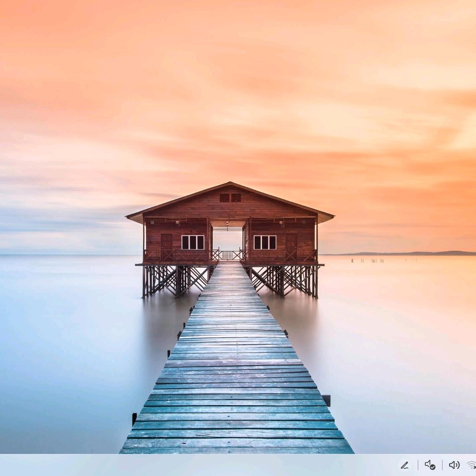Open the volume speaker control

tap(454, 465)
